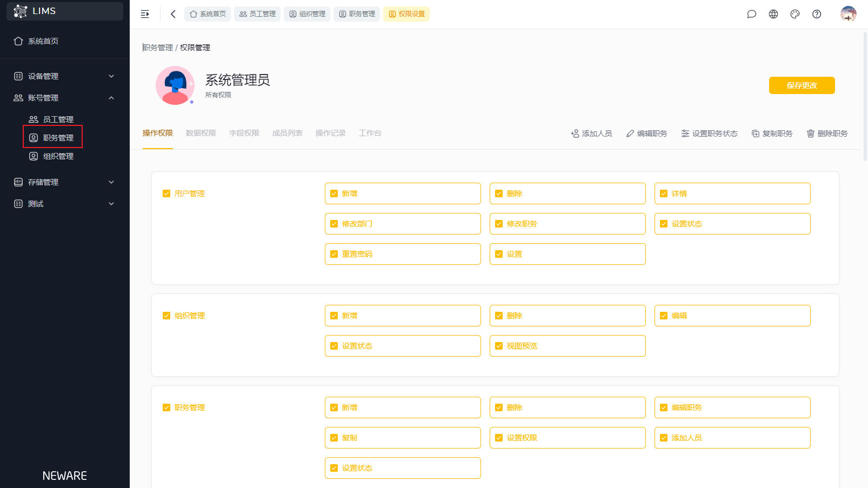This screenshot has height=488, width=868.
Task: Switch to the 字段权限 tab
Action: pos(244,133)
